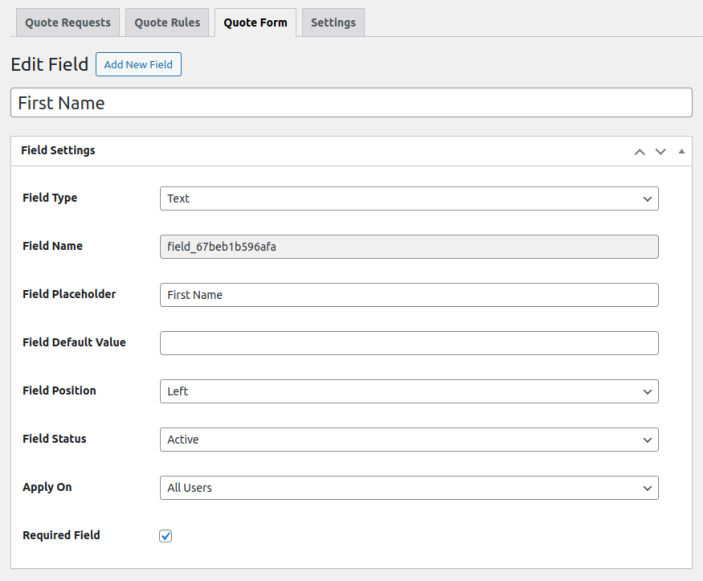703x581 pixels.
Task: Open the Field Type dropdown
Action: tap(409, 199)
